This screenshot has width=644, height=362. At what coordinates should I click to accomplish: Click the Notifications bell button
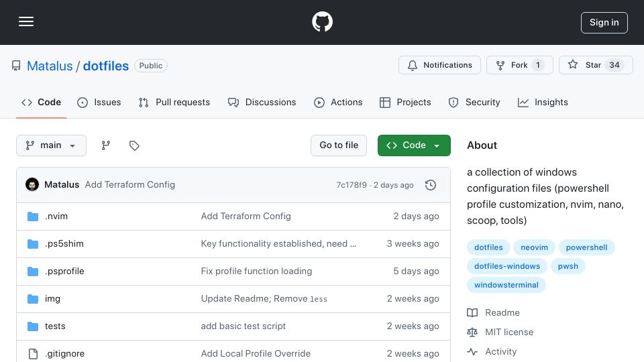[439, 65]
